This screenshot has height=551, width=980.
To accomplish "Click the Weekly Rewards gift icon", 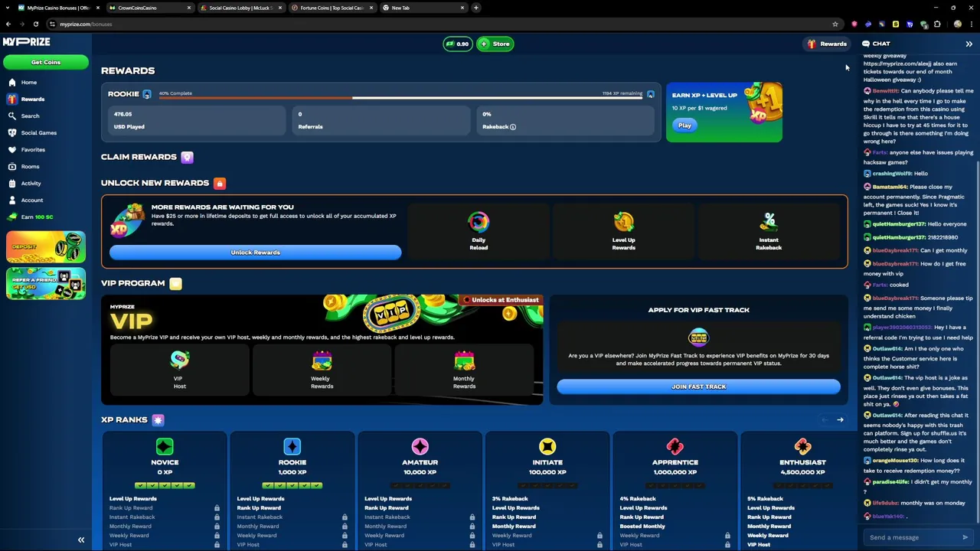I will click(x=322, y=360).
